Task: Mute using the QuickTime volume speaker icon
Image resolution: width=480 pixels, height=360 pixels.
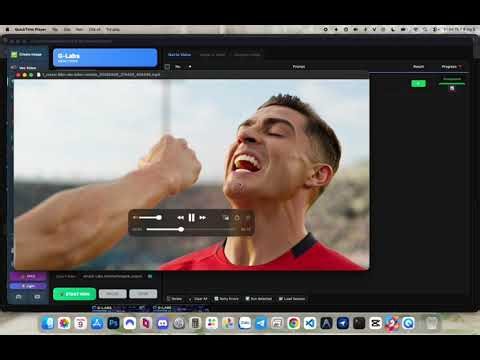Action: (x=135, y=218)
